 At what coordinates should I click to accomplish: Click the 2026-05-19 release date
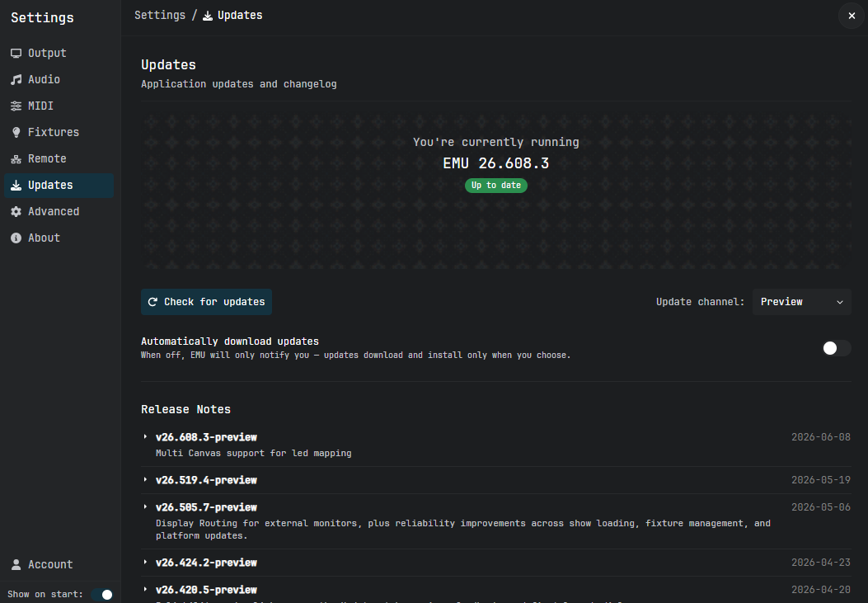[821, 479]
